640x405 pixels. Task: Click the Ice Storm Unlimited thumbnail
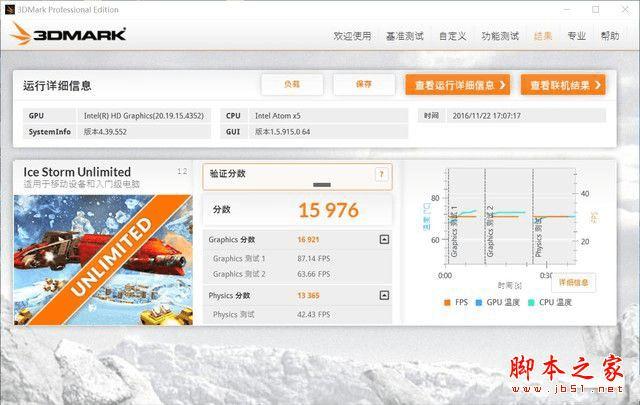point(103,260)
